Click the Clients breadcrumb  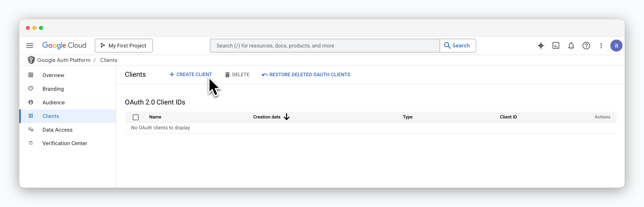(x=109, y=60)
